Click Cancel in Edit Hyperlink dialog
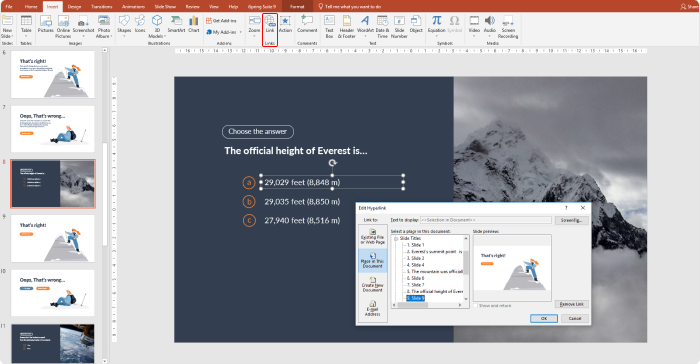 [x=575, y=318]
